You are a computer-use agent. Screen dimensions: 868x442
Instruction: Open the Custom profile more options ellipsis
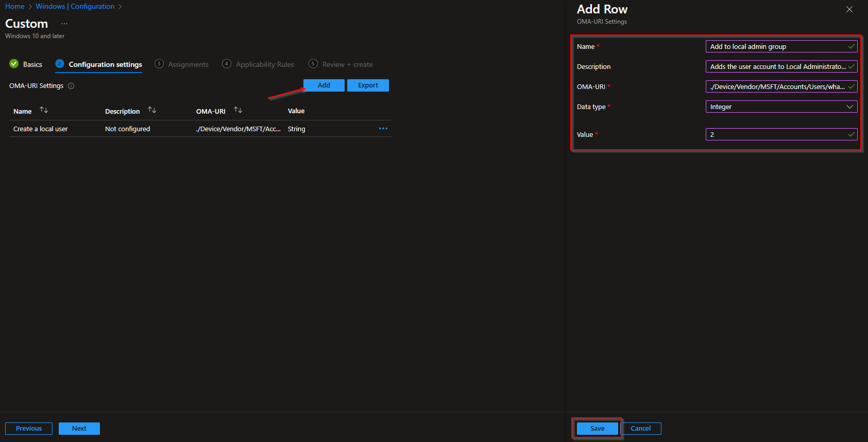[64, 24]
